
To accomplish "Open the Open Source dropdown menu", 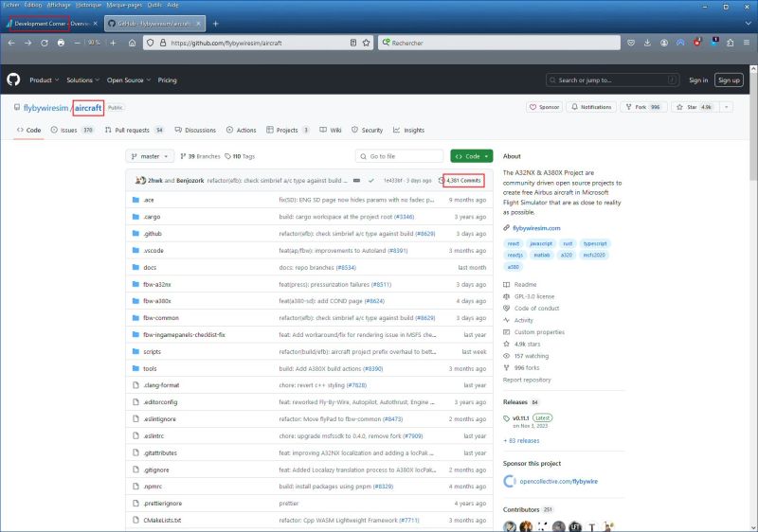I will pyautogui.click(x=129, y=80).
